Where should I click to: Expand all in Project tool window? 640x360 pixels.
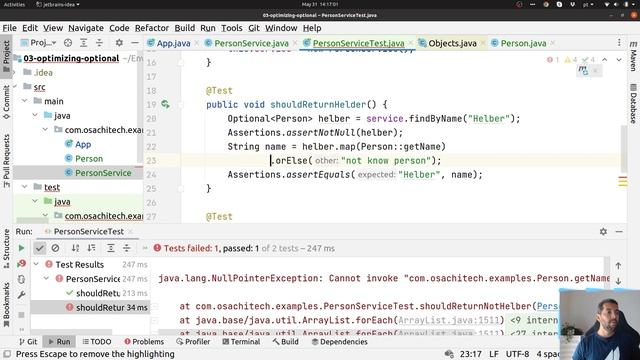click(84, 43)
